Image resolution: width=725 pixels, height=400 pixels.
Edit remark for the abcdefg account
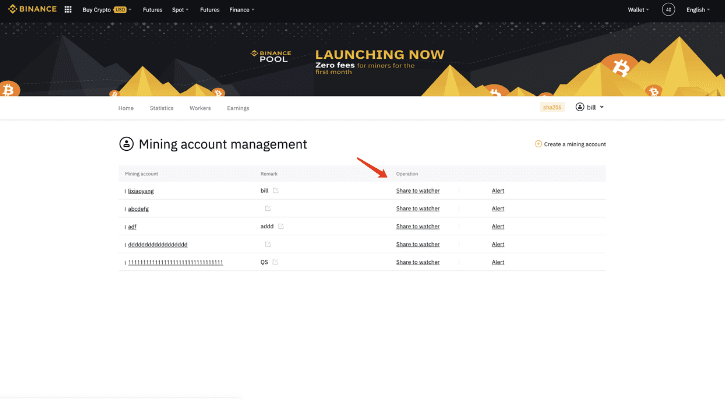click(268, 209)
